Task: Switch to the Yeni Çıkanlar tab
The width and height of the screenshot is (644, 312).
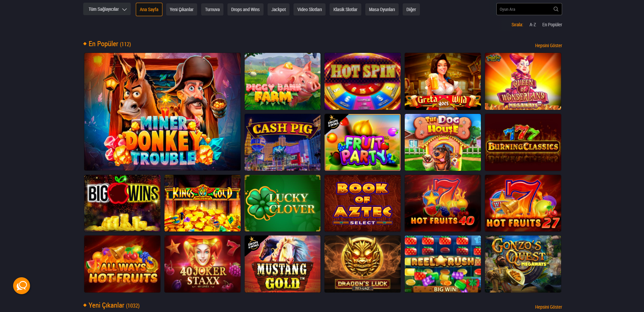Action: click(x=181, y=9)
